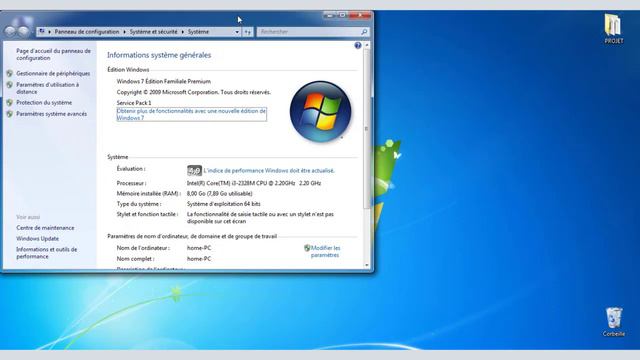Click the forward navigation arrow button
Image resolution: width=640 pixels, height=360 pixels.
(x=24, y=31)
